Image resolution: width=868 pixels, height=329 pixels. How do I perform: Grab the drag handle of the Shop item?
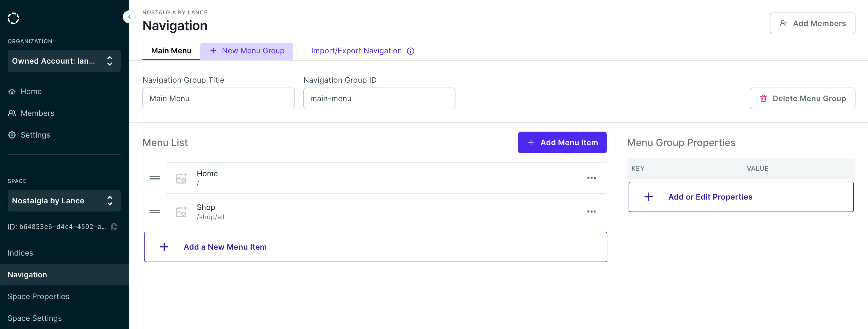[155, 211]
